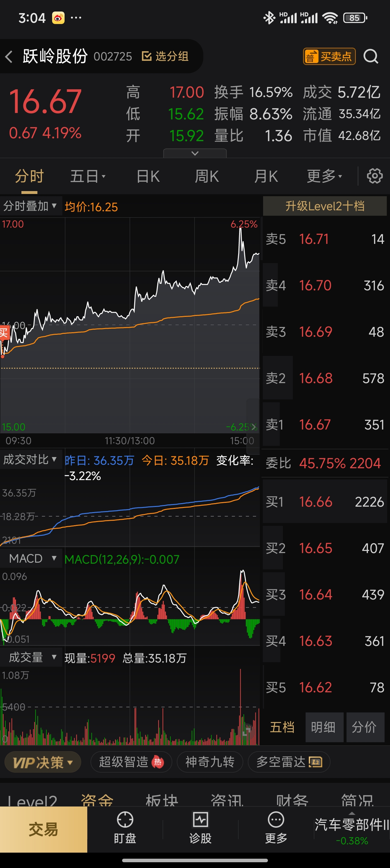This screenshot has height=868, width=390.
Task: Tap Level2 badge icon on 多空雷达
Action: coord(315,762)
